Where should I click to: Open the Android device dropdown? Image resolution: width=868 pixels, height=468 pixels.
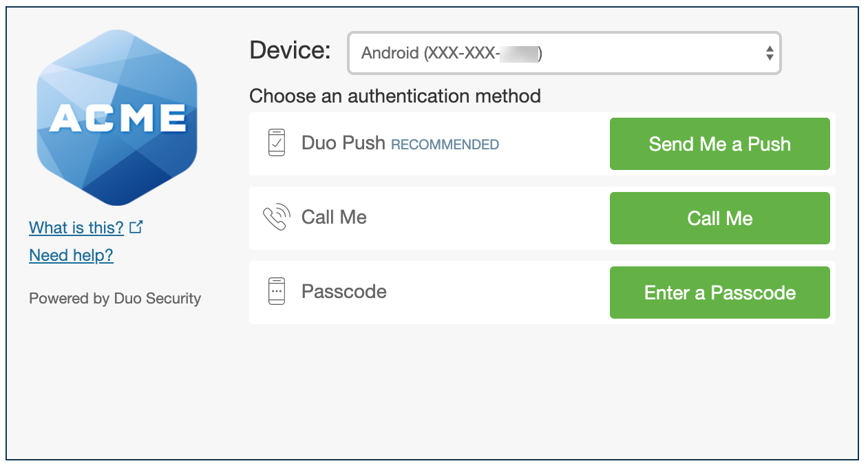[x=564, y=53]
